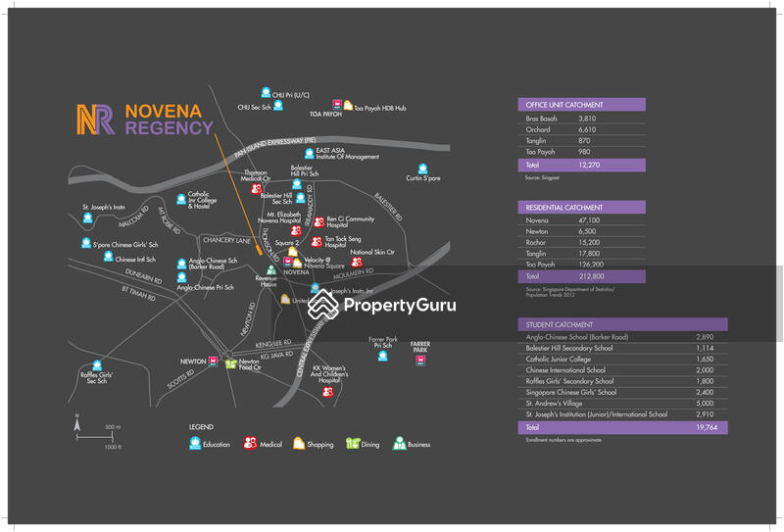784x532 pixels.
Task: Click the PropertyGuru watermark link
Action: [x=382, y=306]
